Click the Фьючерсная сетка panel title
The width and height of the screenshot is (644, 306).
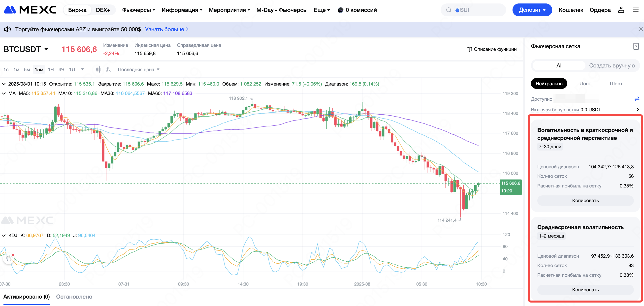coord(555,46)
